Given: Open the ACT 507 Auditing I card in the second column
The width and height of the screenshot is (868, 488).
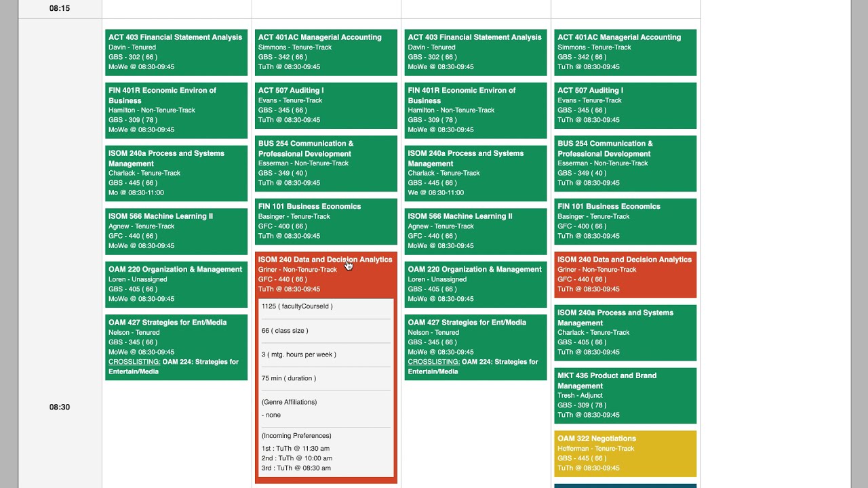Looking at the screenshot, I should point(326,105).
